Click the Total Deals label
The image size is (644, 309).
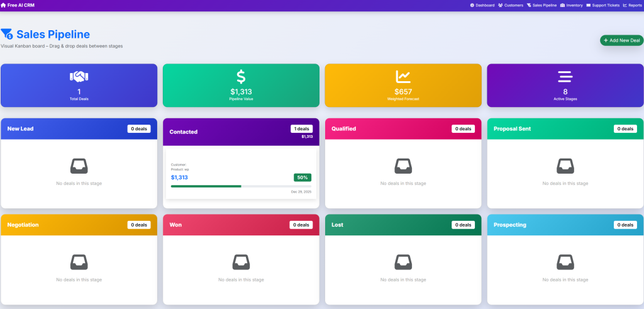79,99
